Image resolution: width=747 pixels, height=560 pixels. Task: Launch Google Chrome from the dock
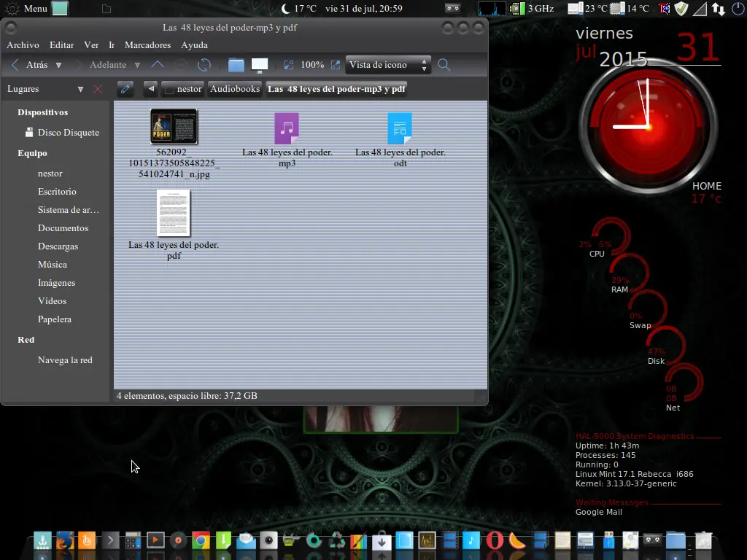(201, 540)
